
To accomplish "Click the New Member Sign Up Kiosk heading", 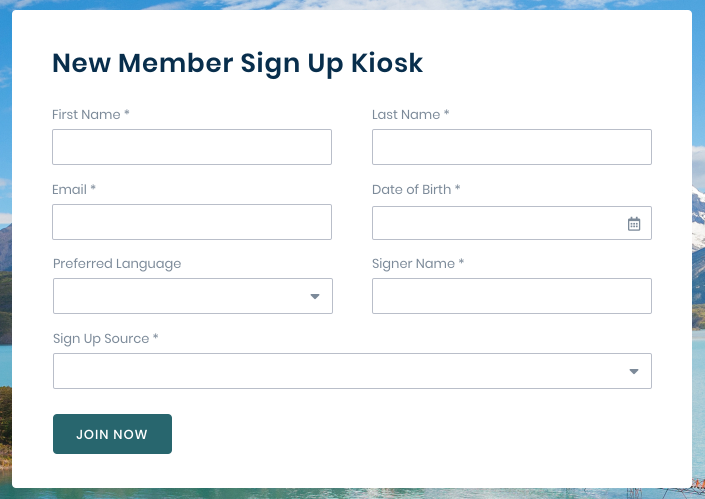I will (x=237, y=63).
